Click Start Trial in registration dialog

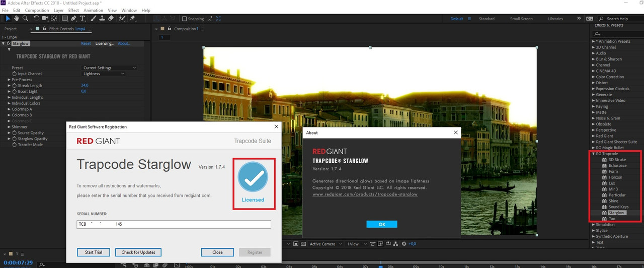pyautogui.click(x=94, y=252)
